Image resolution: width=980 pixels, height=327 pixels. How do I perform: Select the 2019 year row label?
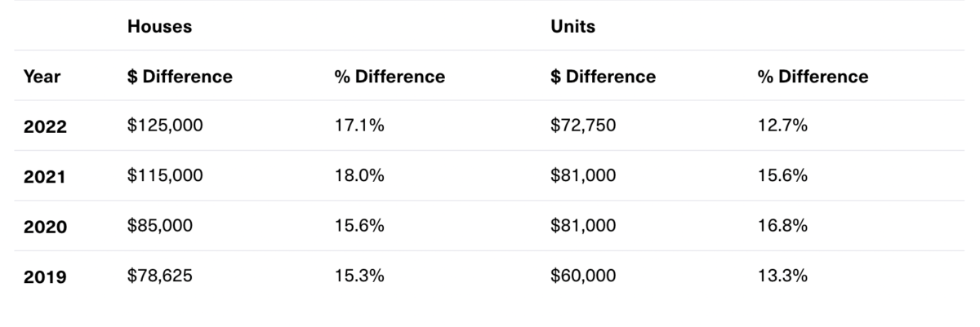[x=45, y=277]
